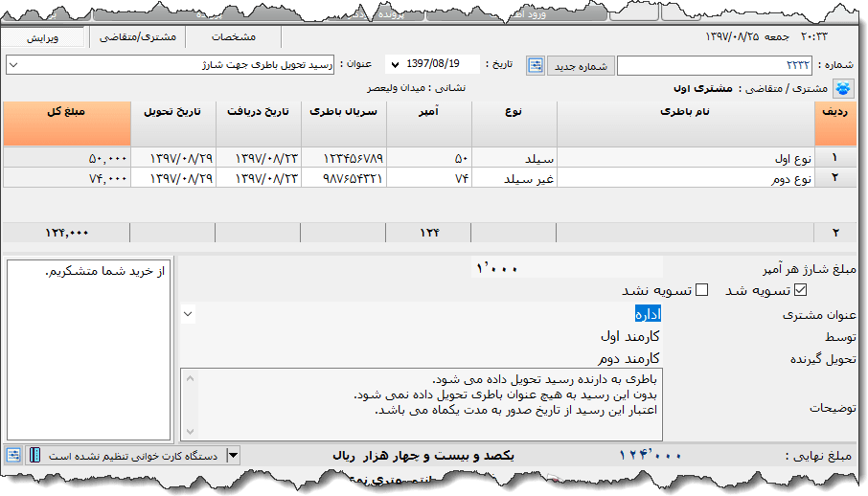Click the settings icon next to شماره جدید
The image size is (868, 496).
(536, 65)
